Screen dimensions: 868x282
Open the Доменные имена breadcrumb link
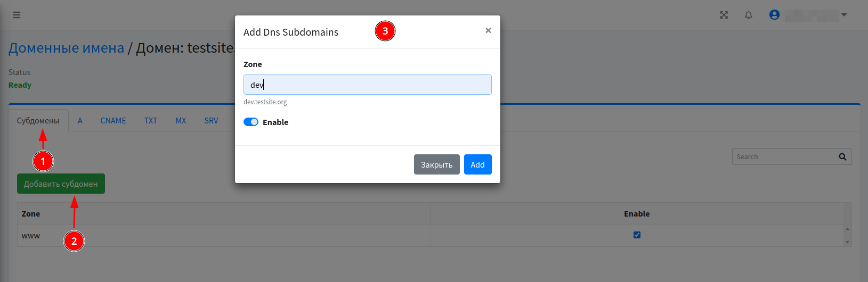[66, 48]
